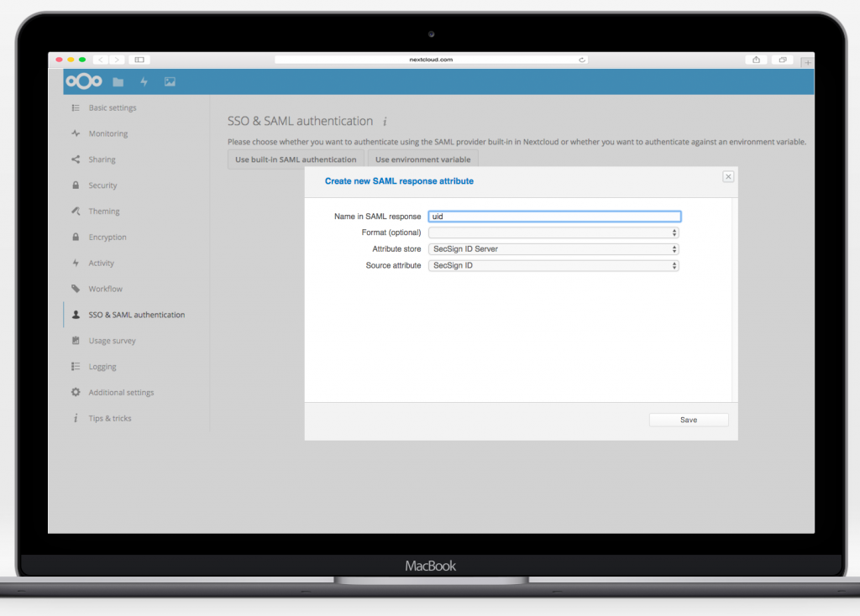The width and height of the screenshot is (860, 616).
Task: Open the Additional settings gear icon
Action: tap(76, 392)
